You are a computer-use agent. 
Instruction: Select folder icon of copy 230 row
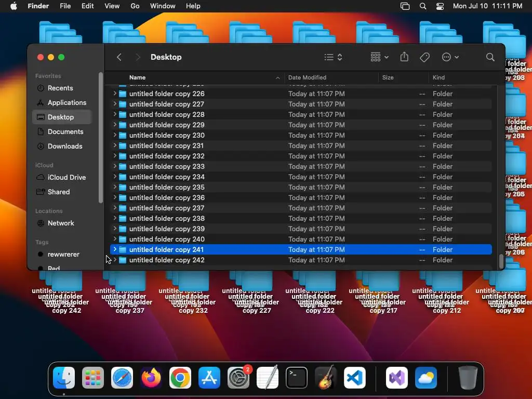pyautogui.click(x=123, y=136)
